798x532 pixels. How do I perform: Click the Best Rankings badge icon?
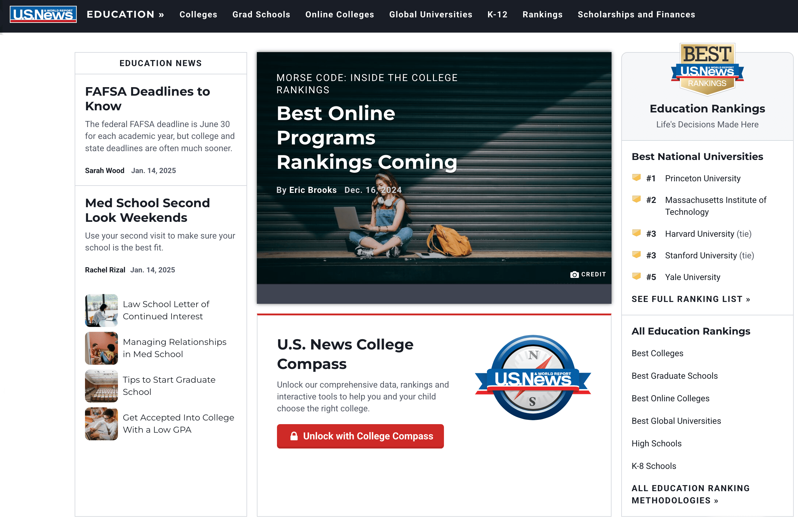pyautogui.click(x=708, y=69)
